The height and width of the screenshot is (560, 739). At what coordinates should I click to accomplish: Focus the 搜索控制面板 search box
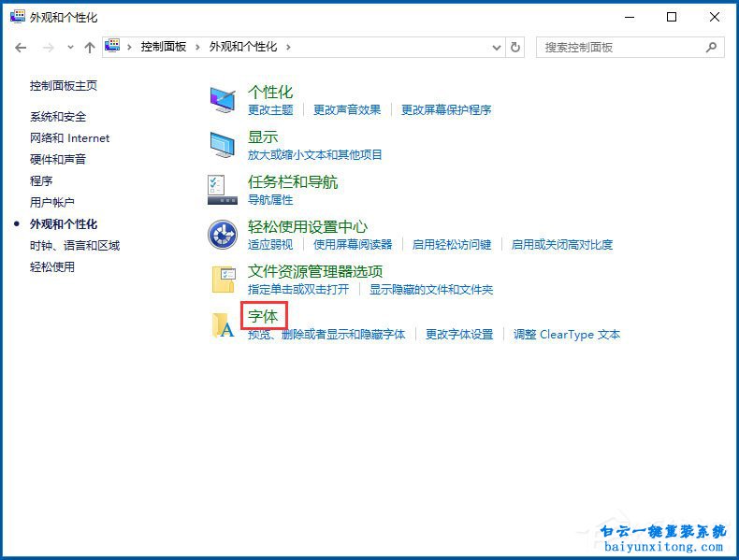[x=630, y=47]
